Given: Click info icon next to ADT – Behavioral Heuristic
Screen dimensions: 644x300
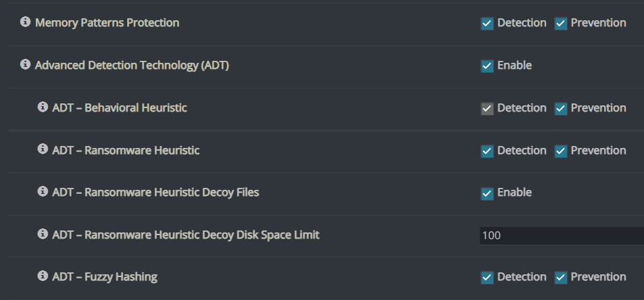Looking at the screenshot, I should pos(43,107).
